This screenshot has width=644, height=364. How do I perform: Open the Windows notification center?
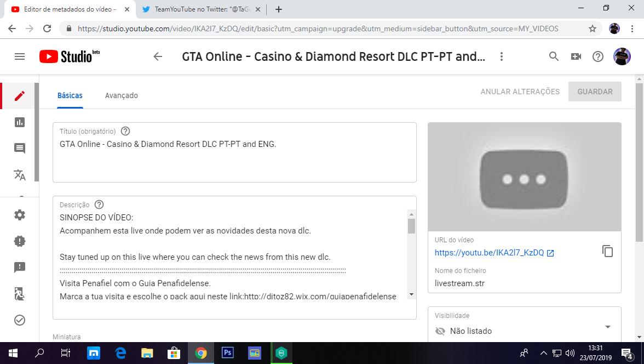[627, 353]
